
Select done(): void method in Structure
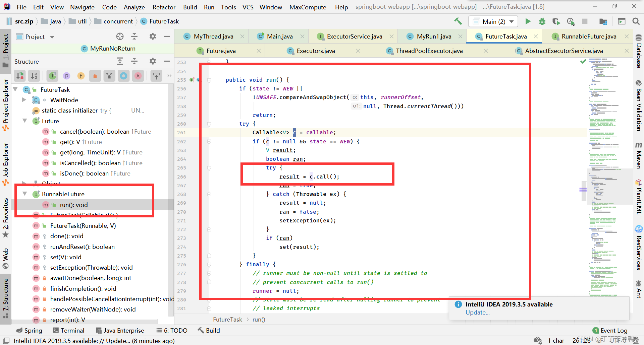(66, 236)
